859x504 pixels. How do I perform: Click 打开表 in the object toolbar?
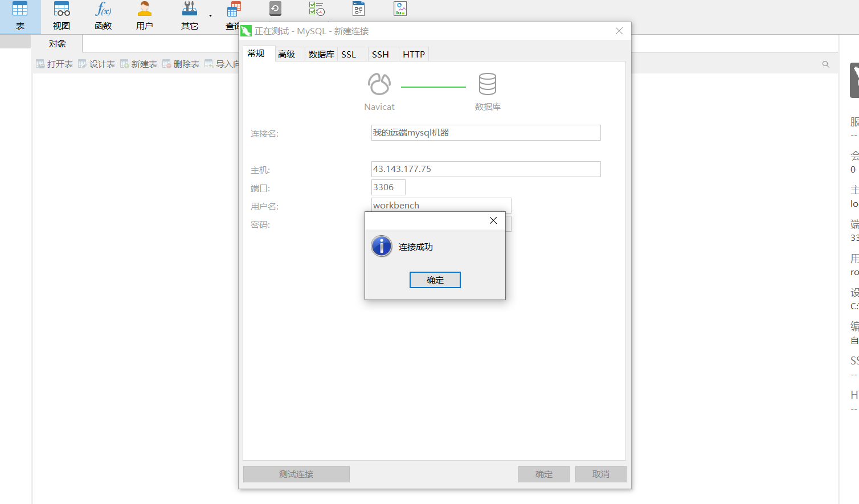point(55,64)
